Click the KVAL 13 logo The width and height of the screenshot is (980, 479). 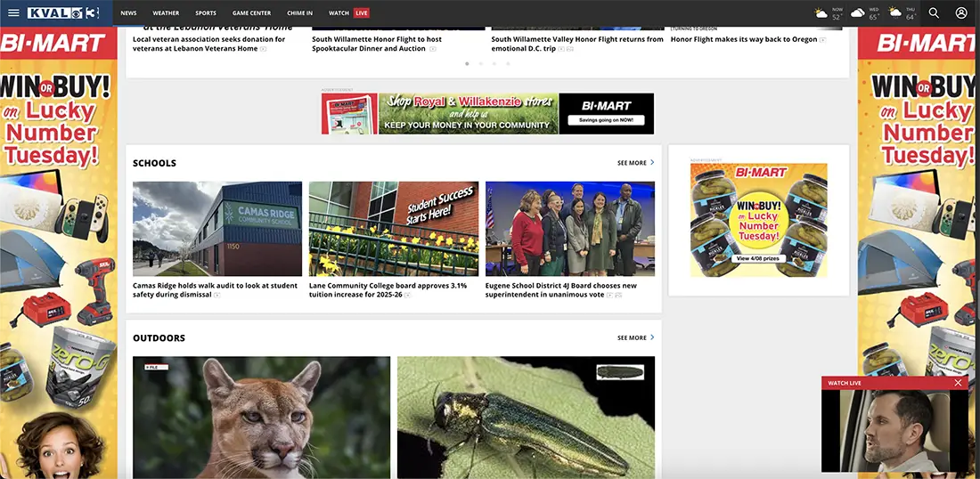click(x=64, y=12)
